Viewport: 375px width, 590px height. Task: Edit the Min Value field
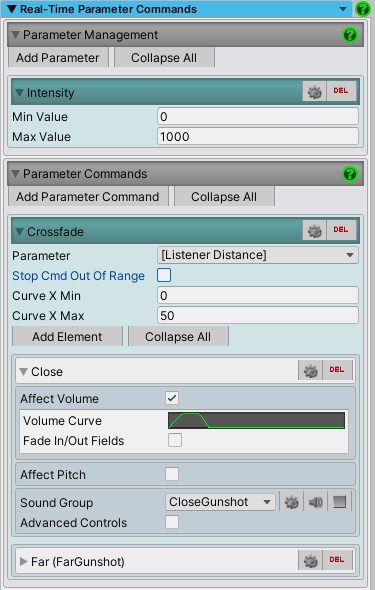pos(258,117)
